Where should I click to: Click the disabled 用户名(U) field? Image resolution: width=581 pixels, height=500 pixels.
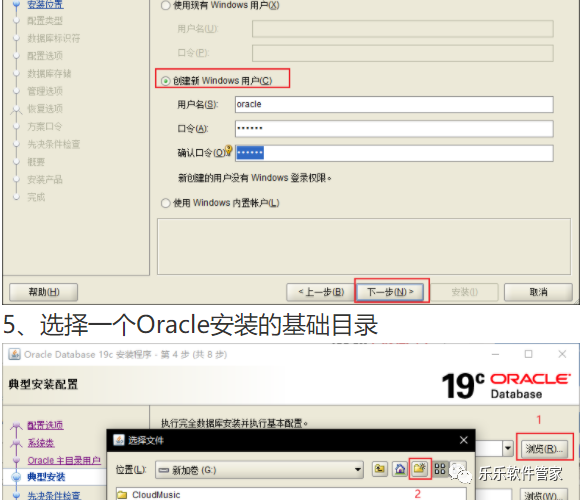403,29
